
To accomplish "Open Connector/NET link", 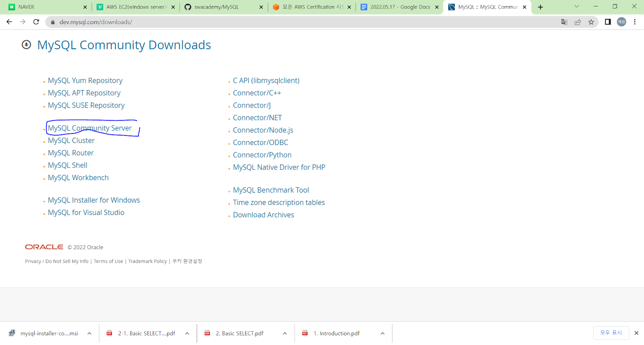I will [x=257, y=118].
